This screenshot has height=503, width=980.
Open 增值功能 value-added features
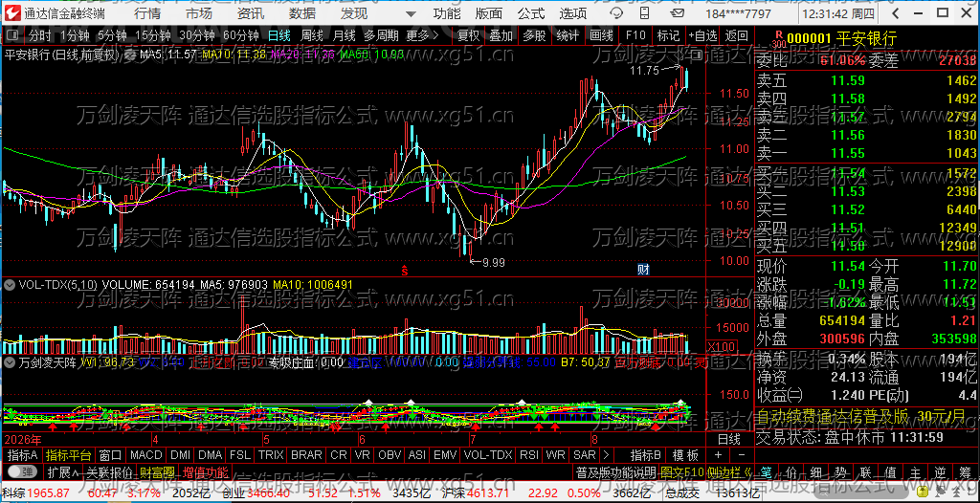206,471
